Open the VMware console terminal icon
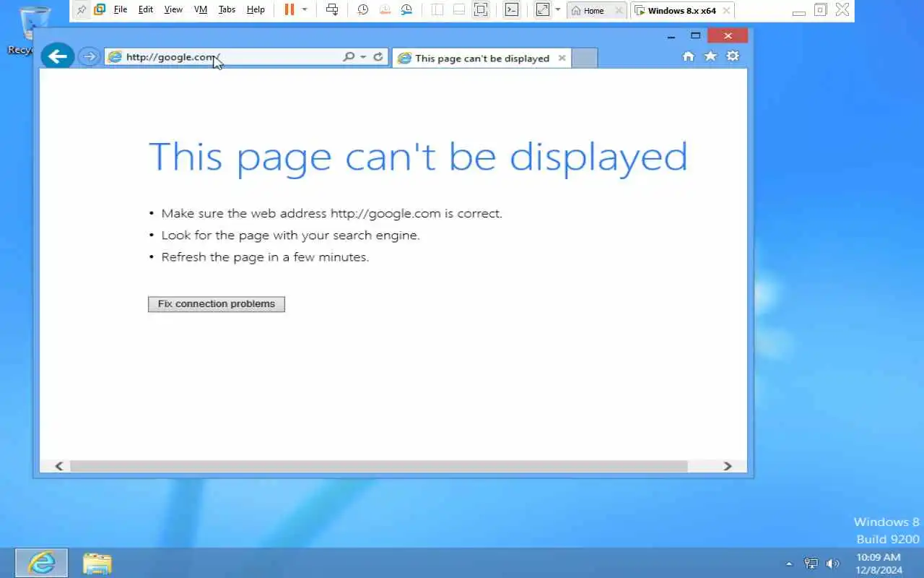The image size is (924, 578). (512, 9)
